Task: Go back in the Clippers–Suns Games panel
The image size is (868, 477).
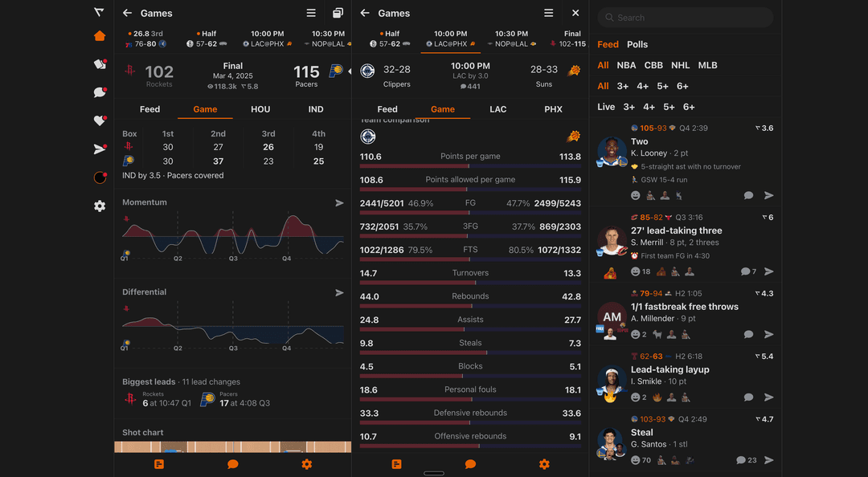Action: coord(365,13)
